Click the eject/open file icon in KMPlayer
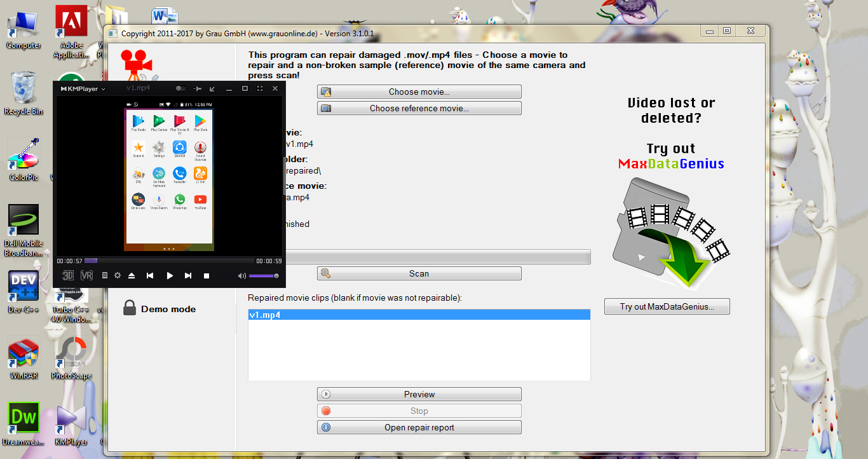Image resolution: width=868 pixels, height=459 pixels. 132,276
